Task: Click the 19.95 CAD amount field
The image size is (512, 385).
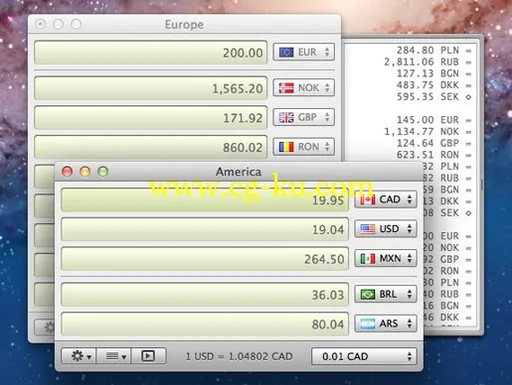Action: pos(205,200)
